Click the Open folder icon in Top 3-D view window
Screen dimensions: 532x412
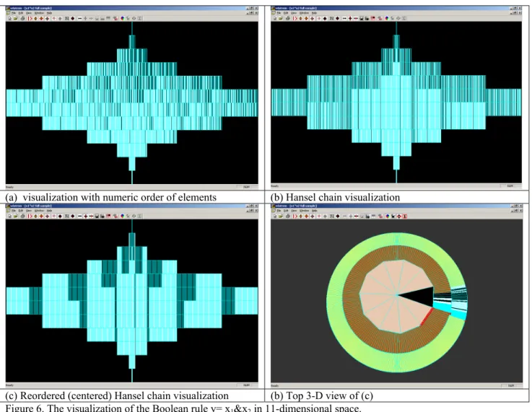(x=281, y=216)
